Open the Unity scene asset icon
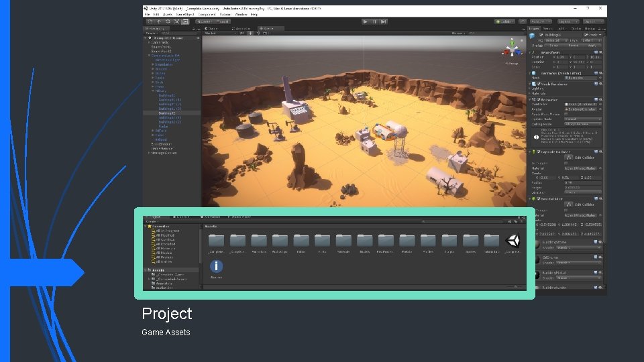This screenshot has height=362, width=644. pyautogui.click(x=513, y=241)
